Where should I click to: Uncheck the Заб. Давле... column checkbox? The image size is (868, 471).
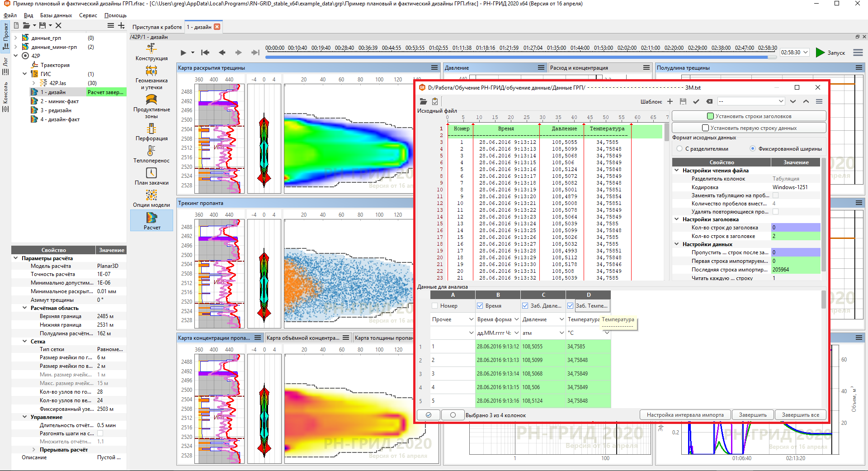(x=525, y=306)
